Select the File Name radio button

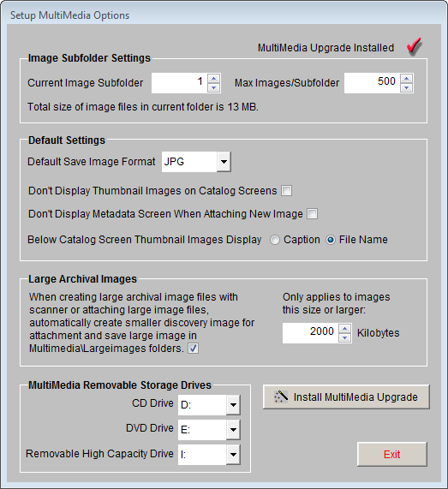tap(331, 240)
